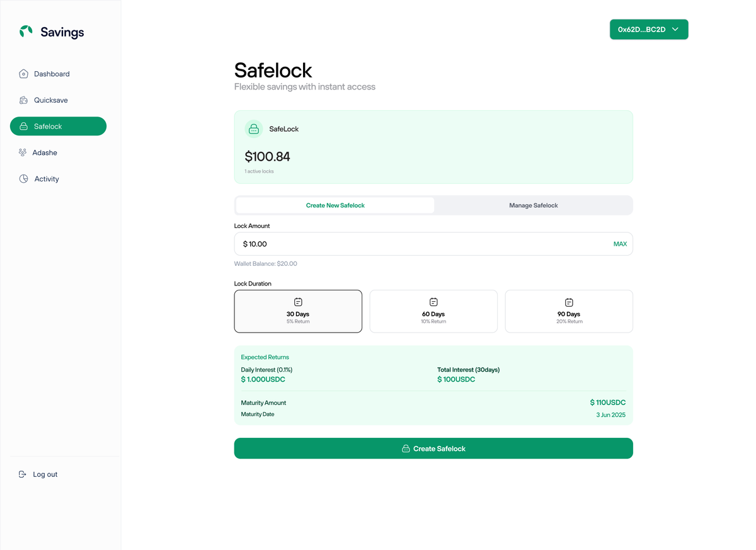Switch to Create New Safelock tab

point(335,205)
